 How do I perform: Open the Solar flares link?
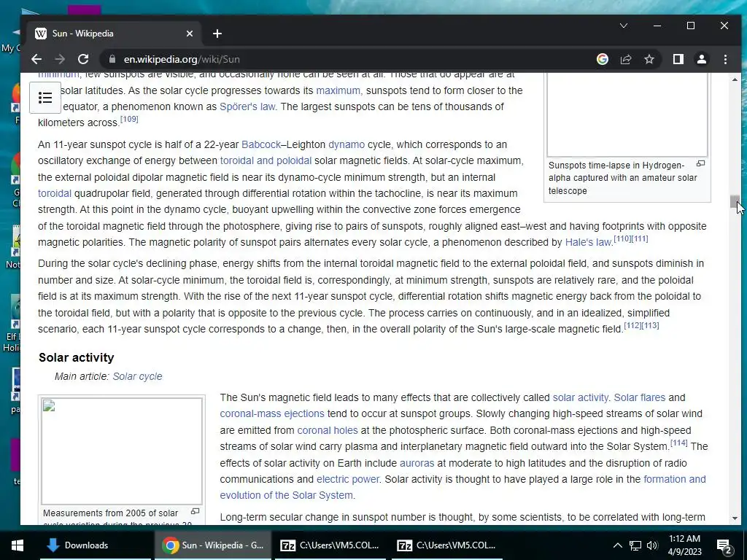(639, 397)
